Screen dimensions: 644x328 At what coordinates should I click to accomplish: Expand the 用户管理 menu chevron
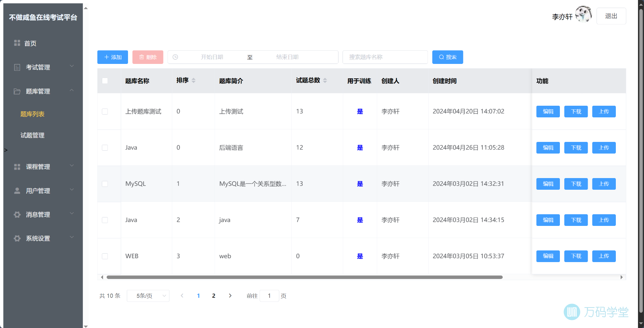click(x=72, y=190)
